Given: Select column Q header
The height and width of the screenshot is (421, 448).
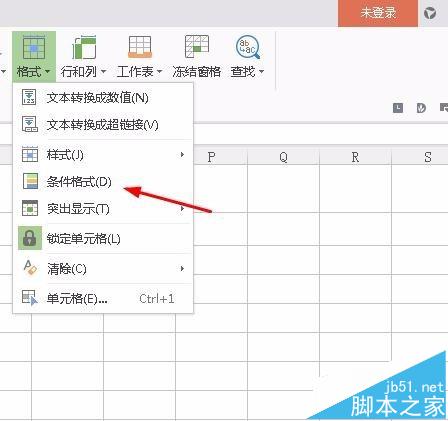Looking at the screenshot, I should pyautogui.click(x=283, y=157).
